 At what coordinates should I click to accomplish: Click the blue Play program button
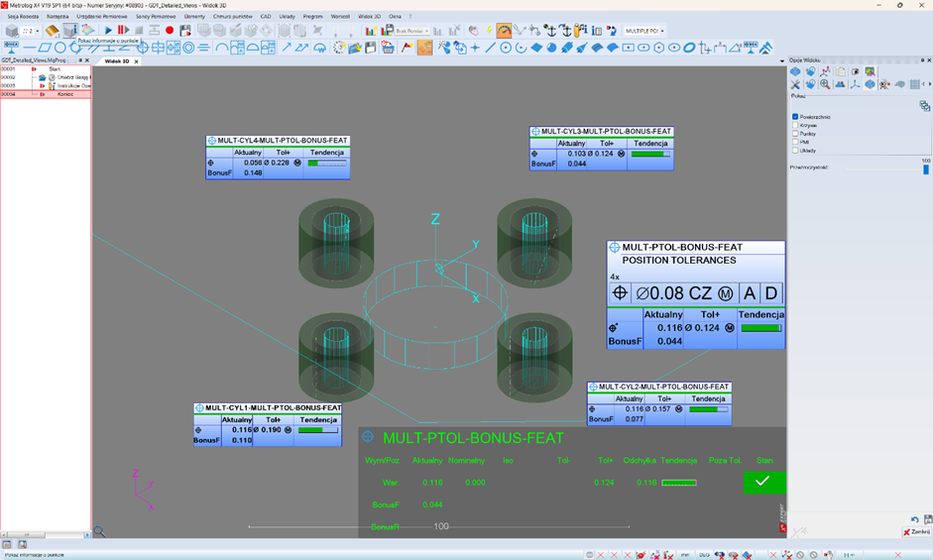point(108,30)
